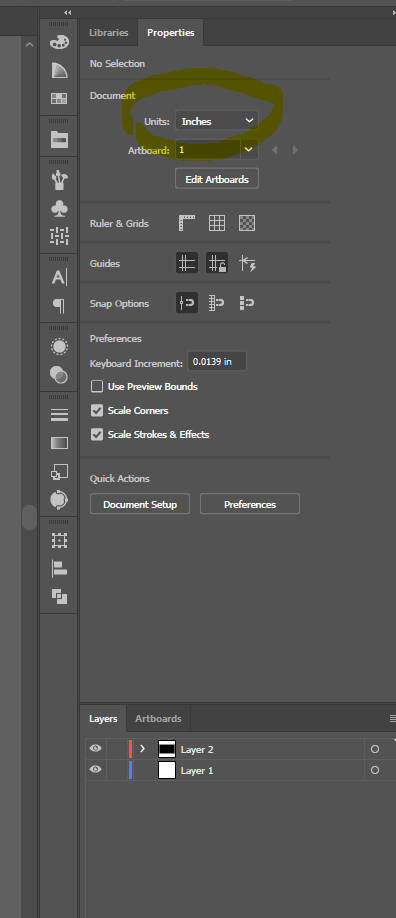Screen dimensions: 396x918
Task: Show rulers via Ruler & Grids icon
Action: tap(186, 223)
